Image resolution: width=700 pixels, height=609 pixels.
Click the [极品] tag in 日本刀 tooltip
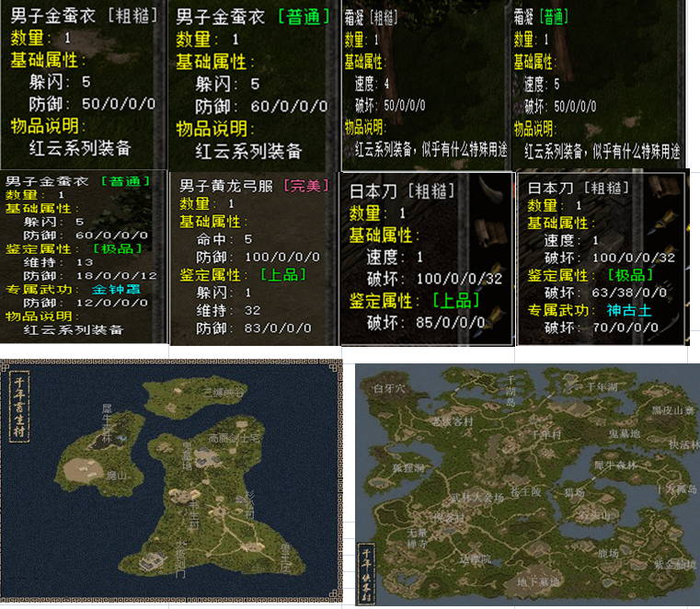tap(630, 274)
